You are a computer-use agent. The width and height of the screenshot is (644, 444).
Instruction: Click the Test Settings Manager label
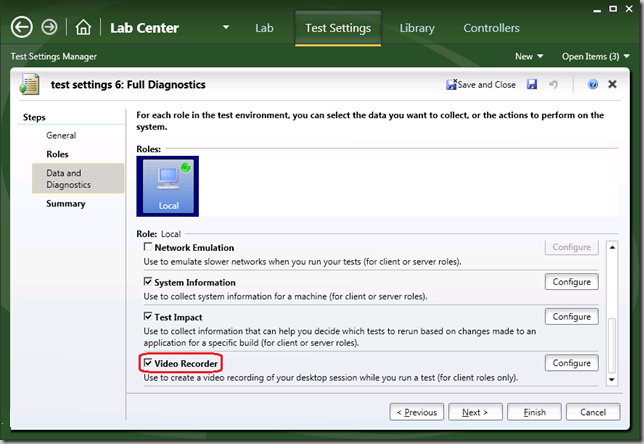54,56
